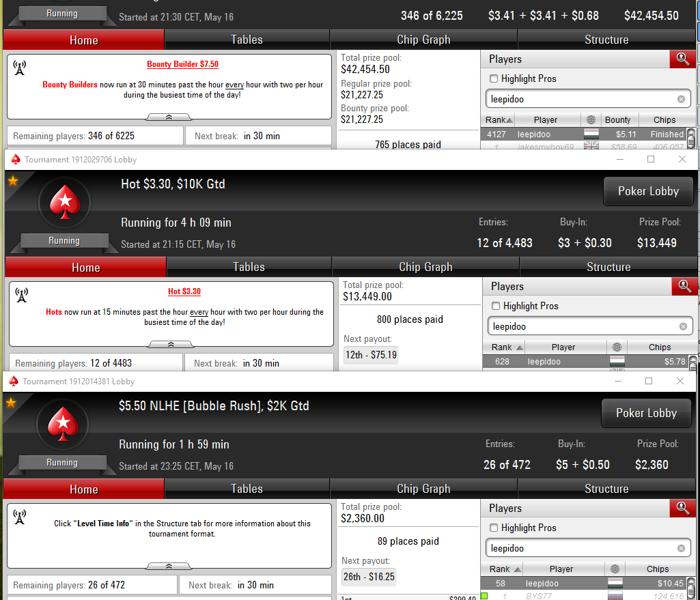The height and width of the screenshot is (600, 700).
Task: Sort by Rank in Bounty Builder players list
Action: 499,120
